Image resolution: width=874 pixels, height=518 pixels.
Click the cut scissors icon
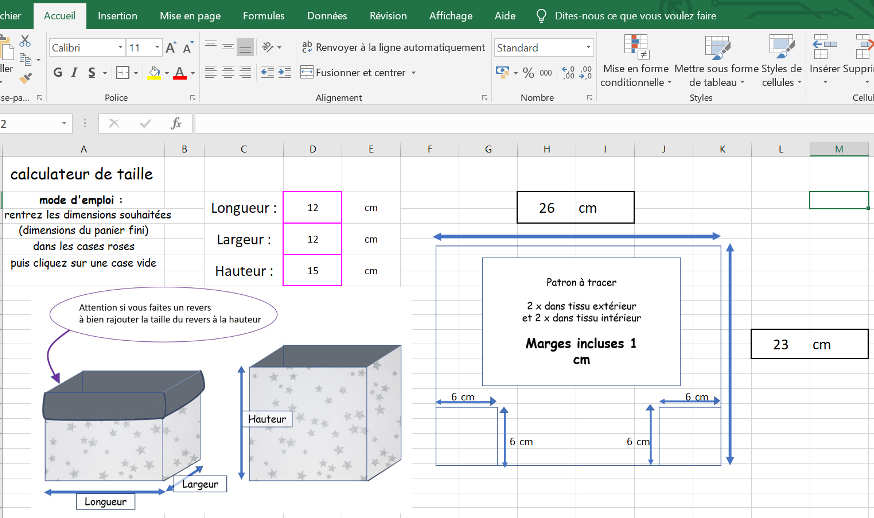24,43
